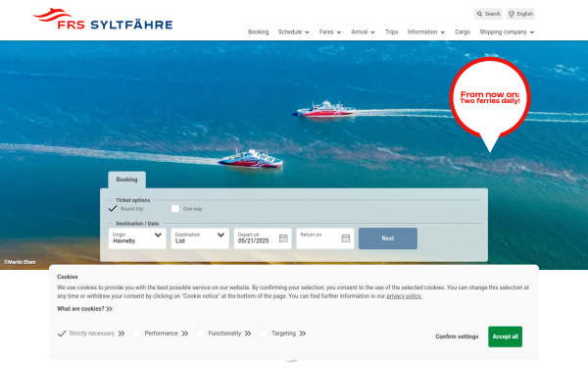Screen dimensions: 588x368
Task: Click double-chevron next to Strictly necessary
Action: 122,334
